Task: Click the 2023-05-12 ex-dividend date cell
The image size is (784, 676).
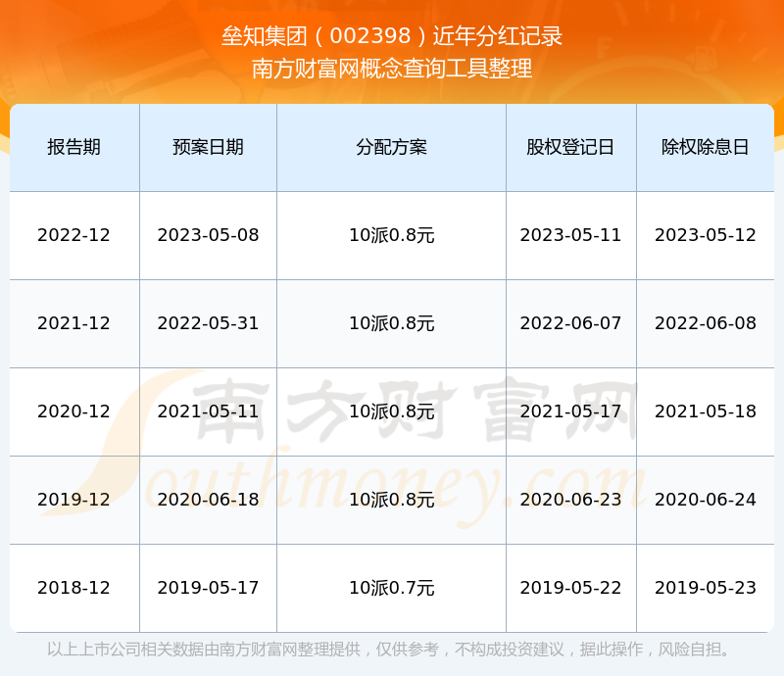Action: coord(705,235)
